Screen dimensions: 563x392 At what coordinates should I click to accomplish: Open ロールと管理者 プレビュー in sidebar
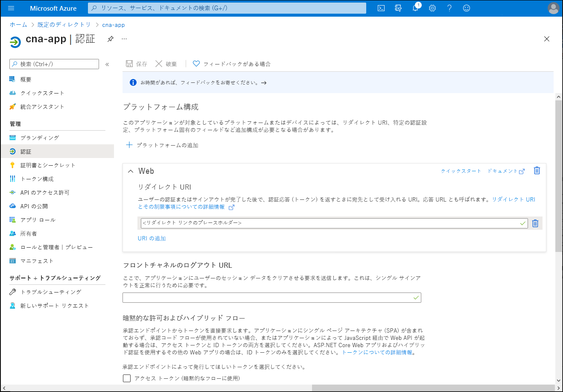click(57, 247)
